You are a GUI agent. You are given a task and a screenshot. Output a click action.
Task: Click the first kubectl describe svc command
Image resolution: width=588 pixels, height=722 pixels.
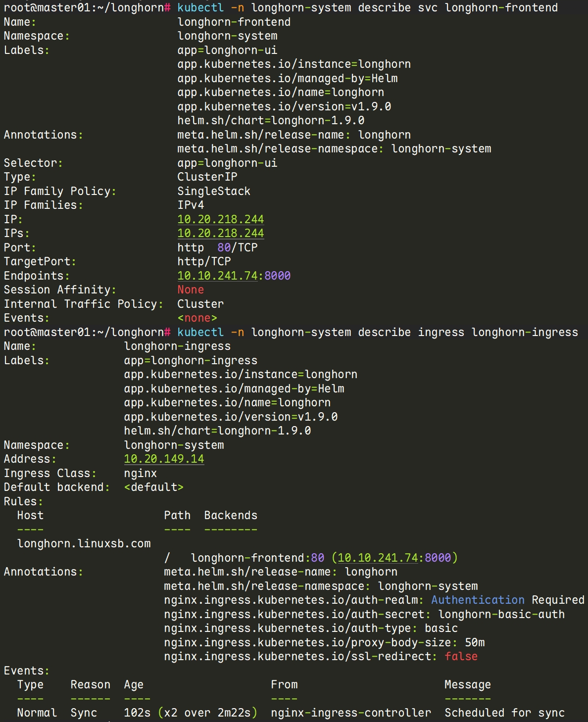coord(367,7)
